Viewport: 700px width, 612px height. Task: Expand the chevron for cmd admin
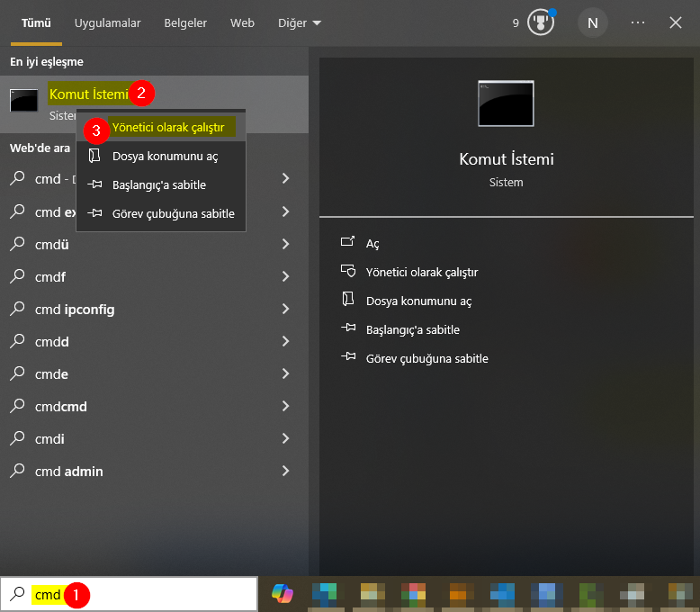(x=286, y=471)
